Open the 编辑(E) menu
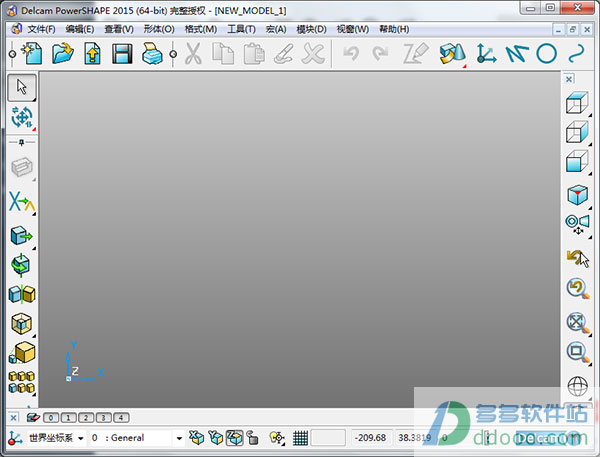This screenshot has height=457, width=600. pos(80,29)
